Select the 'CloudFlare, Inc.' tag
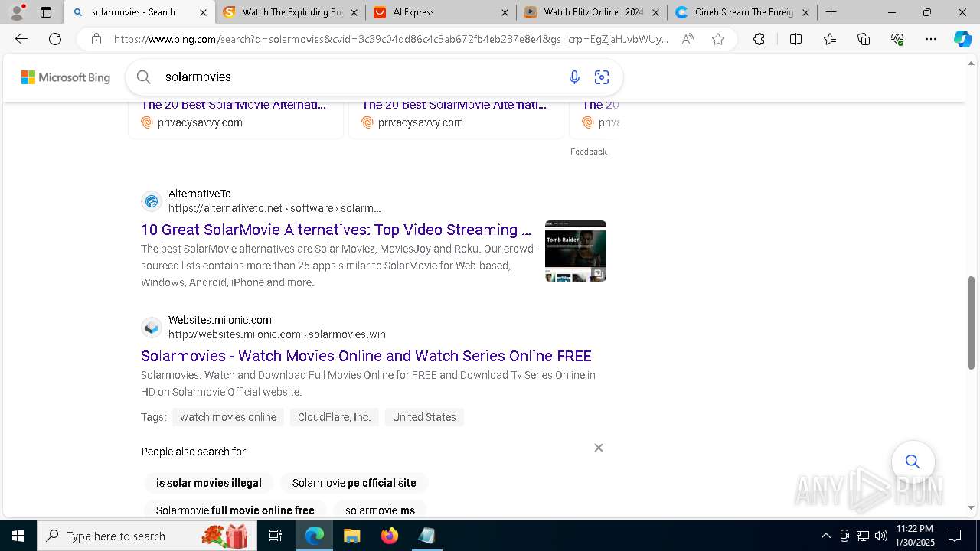980x551 pixels. point(335,417)
